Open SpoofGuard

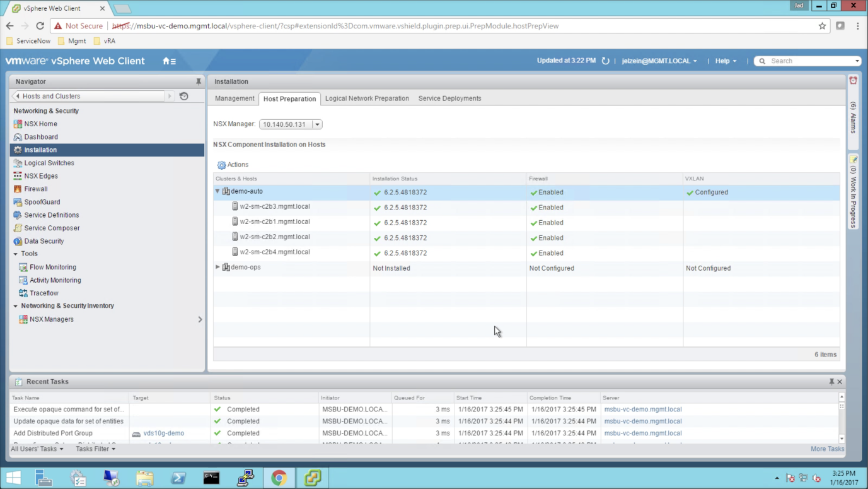(42, 202)
